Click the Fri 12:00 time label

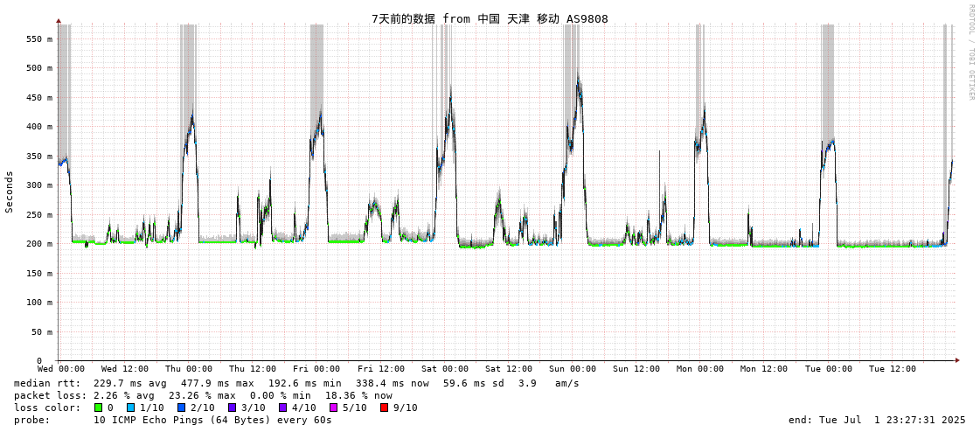click(x=380, y=369)
